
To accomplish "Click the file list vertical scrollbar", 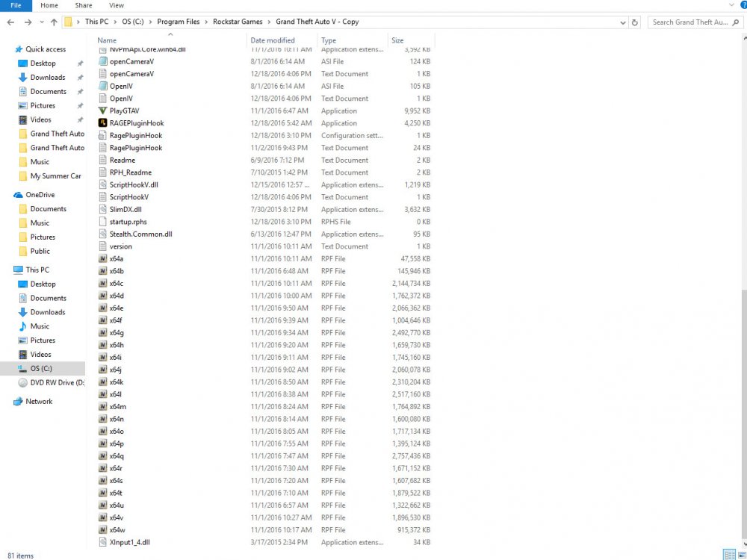I will point(744,414).
